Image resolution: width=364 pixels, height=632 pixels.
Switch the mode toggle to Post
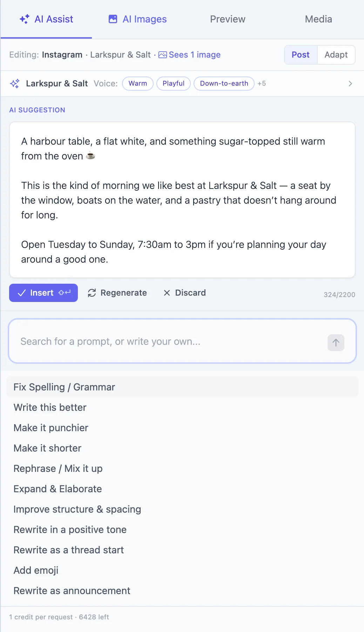coord(301,55)
